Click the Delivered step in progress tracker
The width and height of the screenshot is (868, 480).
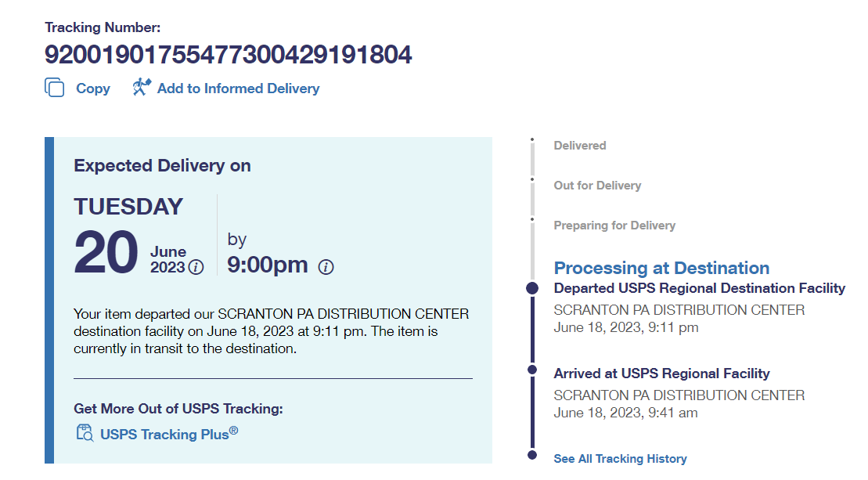[580, 146]
